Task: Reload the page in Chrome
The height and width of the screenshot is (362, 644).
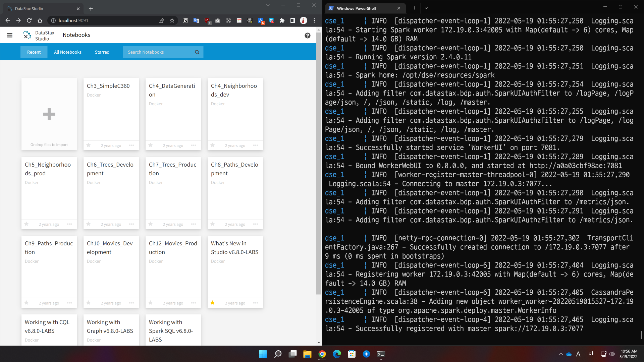Action: click(29, 20)
